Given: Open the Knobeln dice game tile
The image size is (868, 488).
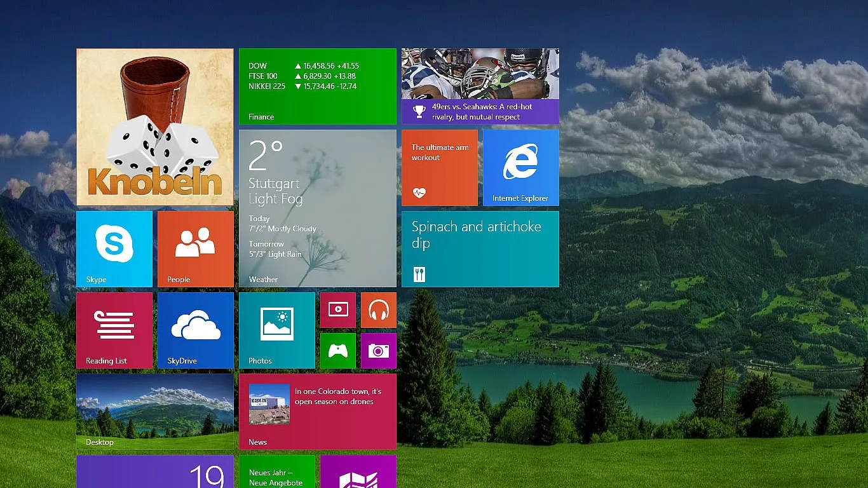Looking at the screenshot, I should pyautogui.click(x=155, y=127).
